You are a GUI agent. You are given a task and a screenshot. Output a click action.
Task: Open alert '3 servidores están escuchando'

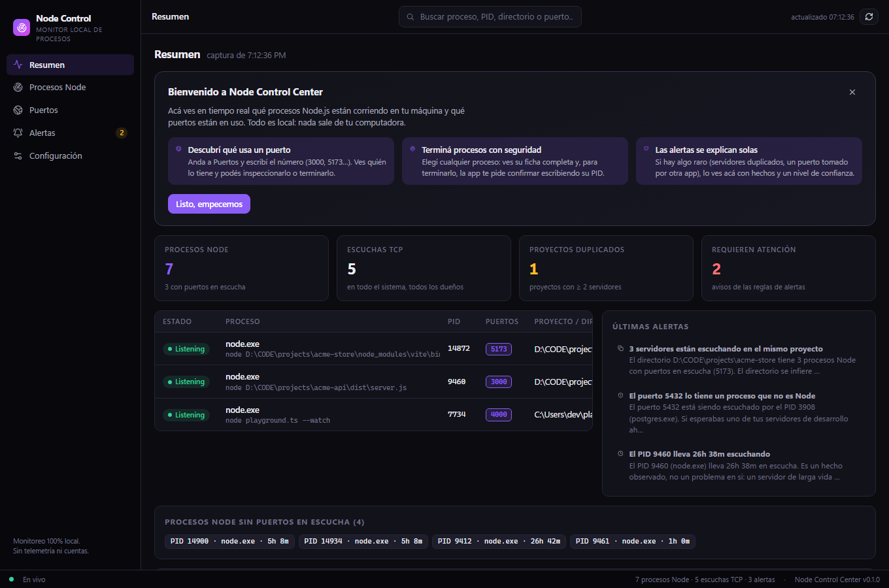click(739, 360)
